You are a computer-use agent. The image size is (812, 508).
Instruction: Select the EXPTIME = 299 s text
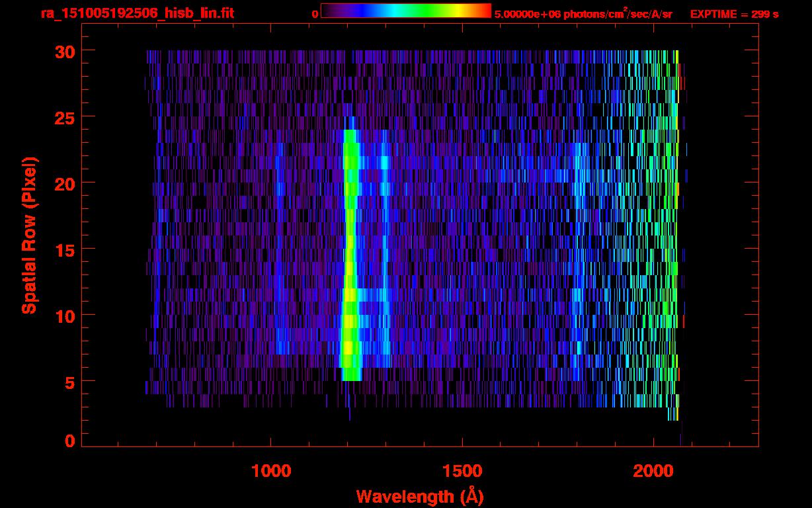pyautogui.click(x=734, y=14)
